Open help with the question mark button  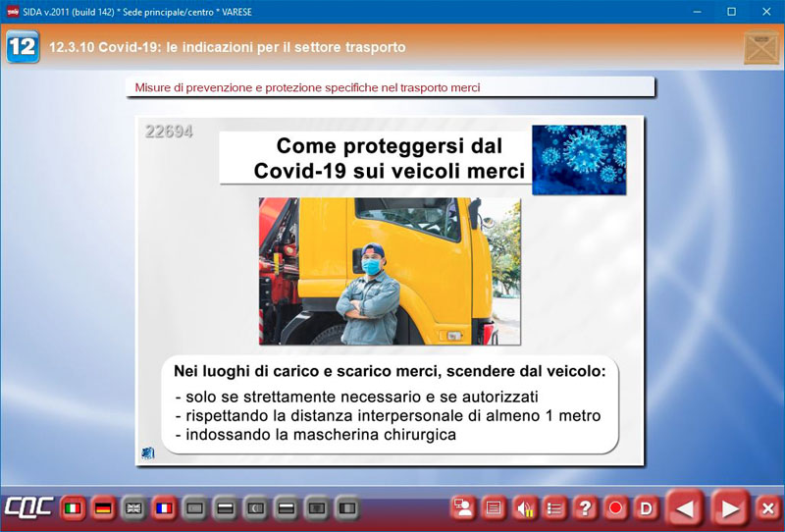(x=585, y=508)
